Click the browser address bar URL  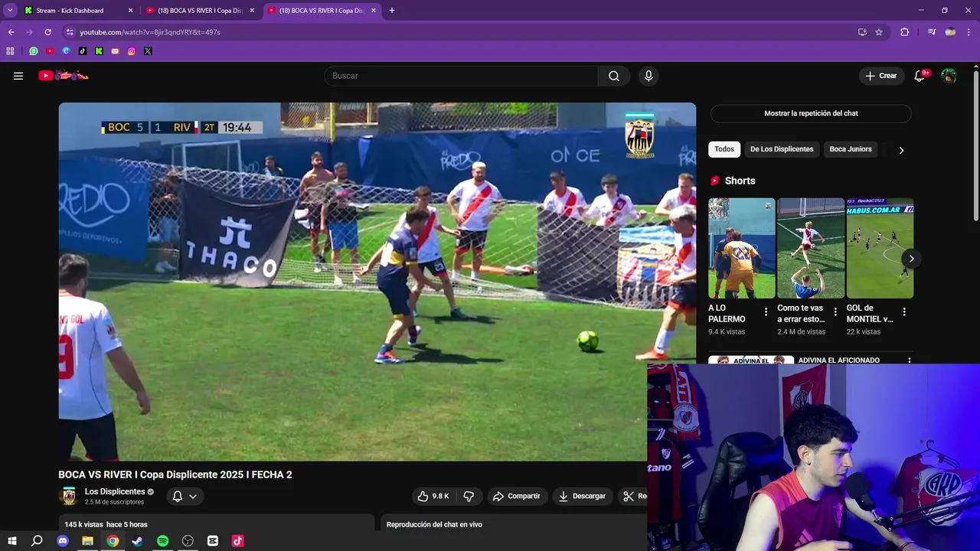pyautogui.click(x=150, y=32)
